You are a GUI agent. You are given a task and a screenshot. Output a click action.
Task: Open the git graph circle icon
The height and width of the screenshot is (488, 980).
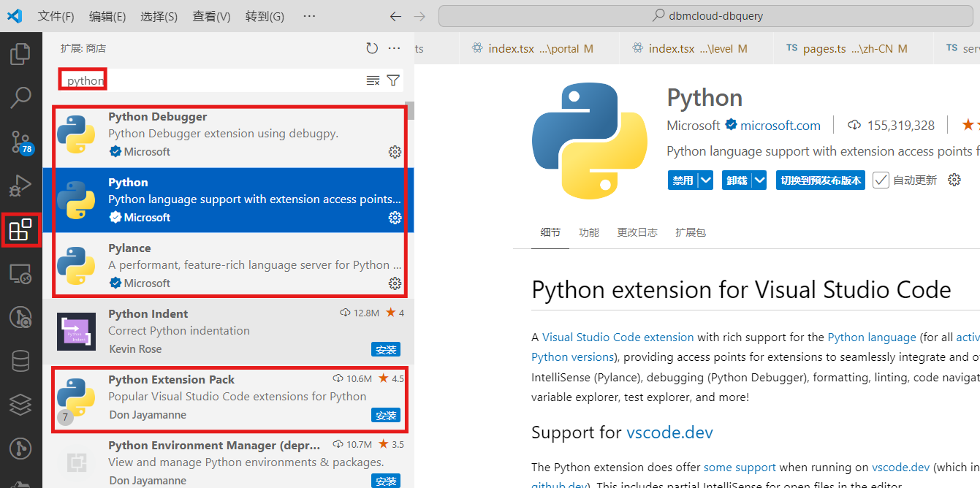pyautogui.click(x=20, y=448)
